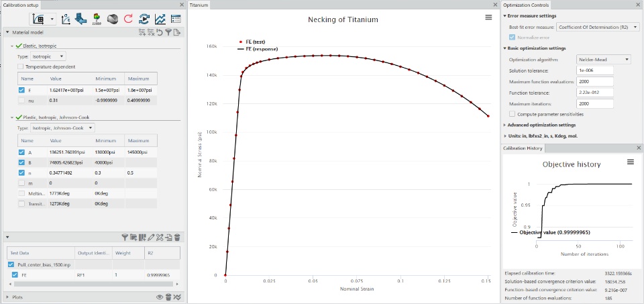Toggle plot visibility eye icon in Plots

pyautogui.click(x=160, y=297)
